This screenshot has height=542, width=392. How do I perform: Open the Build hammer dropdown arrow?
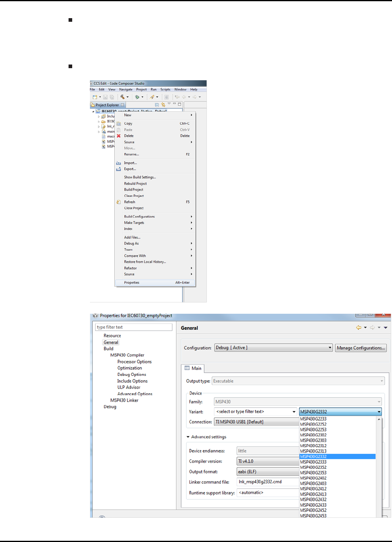pyautogui.click(x=127, y=97)
